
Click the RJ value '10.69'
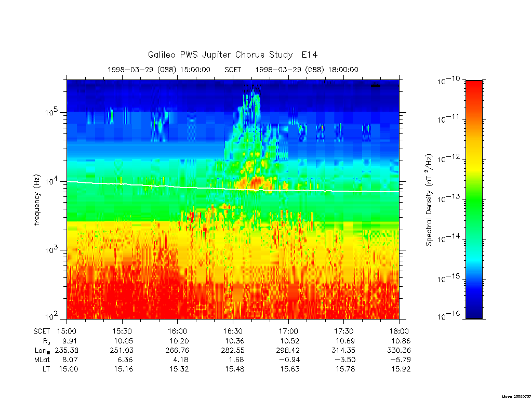(x=345, y=341)
